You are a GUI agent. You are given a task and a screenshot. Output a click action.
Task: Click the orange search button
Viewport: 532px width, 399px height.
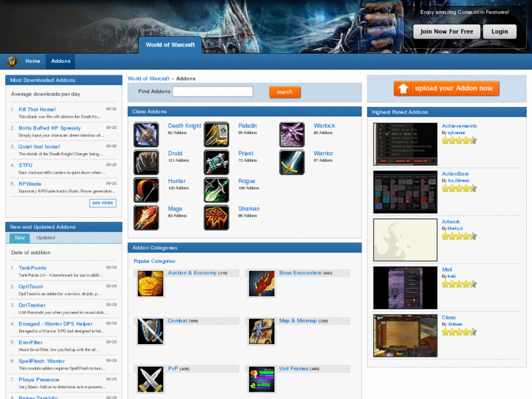(x=285, y=92)
